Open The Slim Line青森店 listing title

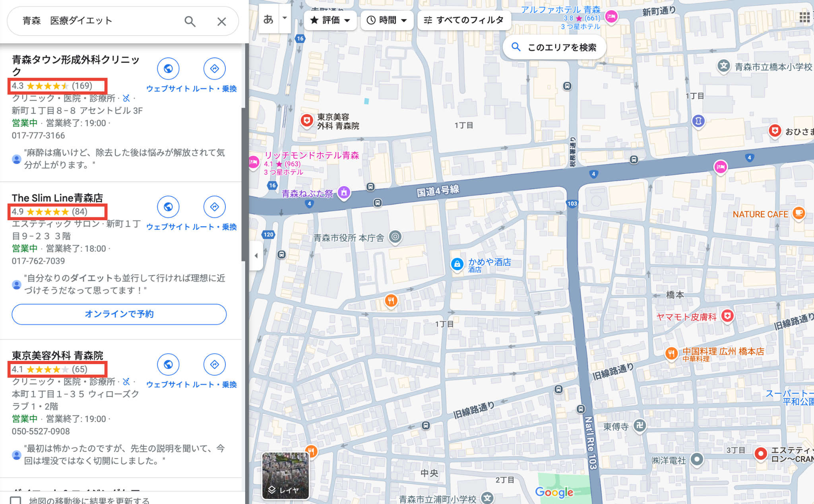click(58, 198)
